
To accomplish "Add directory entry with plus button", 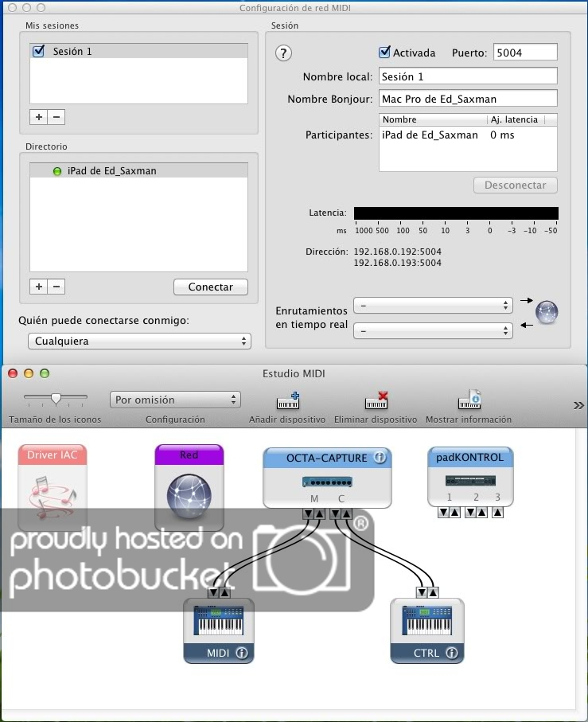I will pyautogui.click(x=39, y=287).
